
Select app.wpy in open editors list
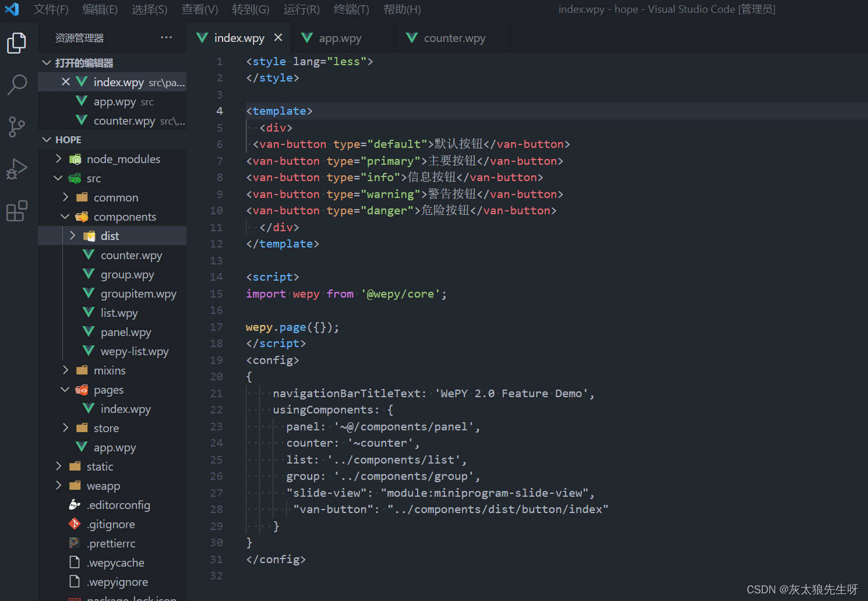pyautogui.click(x=112, y=101)
